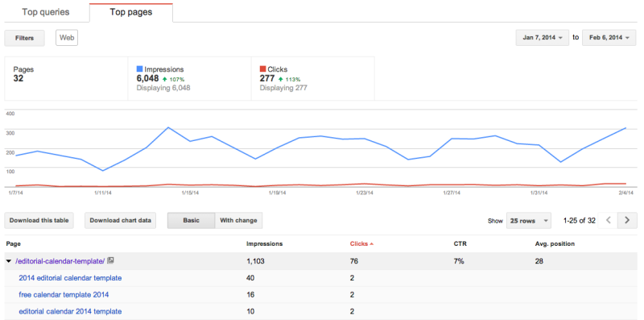Click the Pages 32 summary box
Screen dimensions: 644x320
click(x=66, y=78)
